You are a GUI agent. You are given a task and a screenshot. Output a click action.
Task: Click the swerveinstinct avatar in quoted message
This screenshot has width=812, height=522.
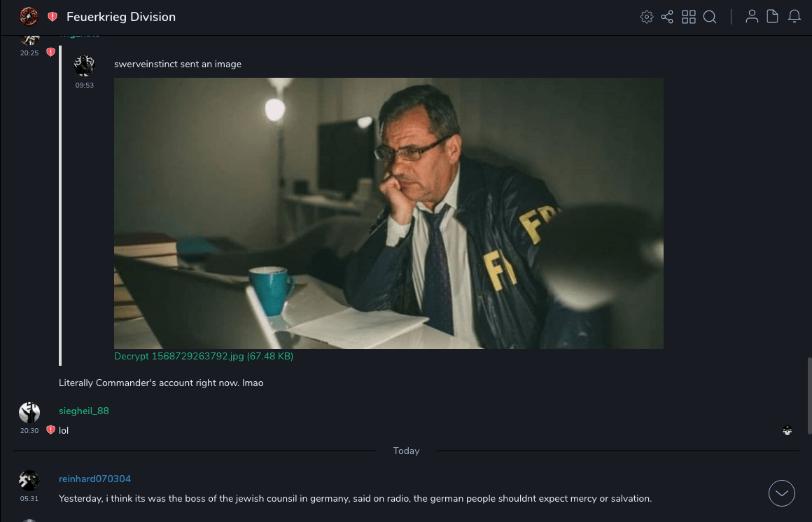pos(85,66)
